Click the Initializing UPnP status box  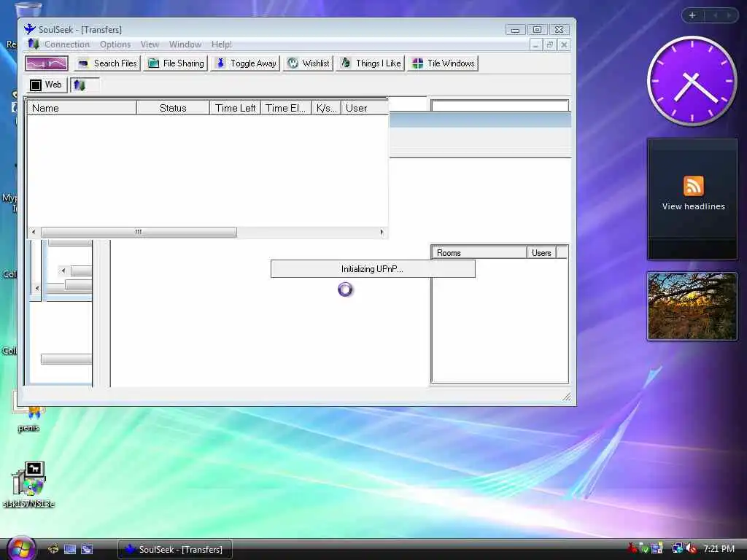[373, 268]
